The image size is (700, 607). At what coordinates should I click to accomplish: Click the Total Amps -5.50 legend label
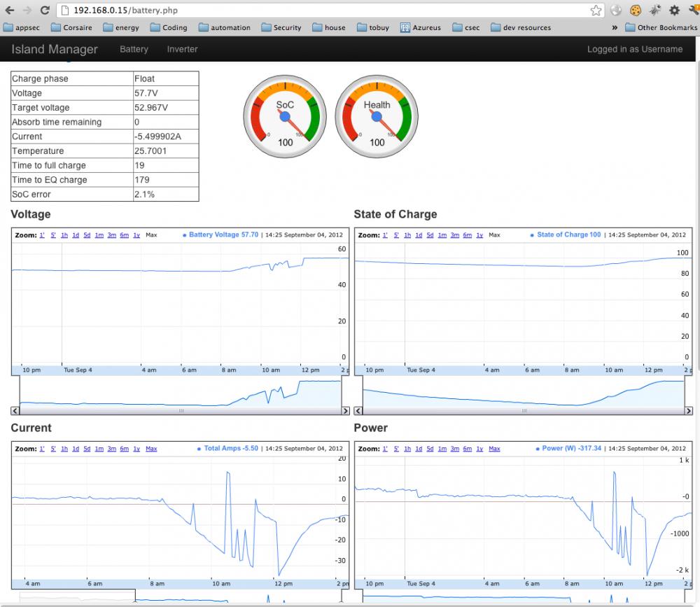click(231, 448)
